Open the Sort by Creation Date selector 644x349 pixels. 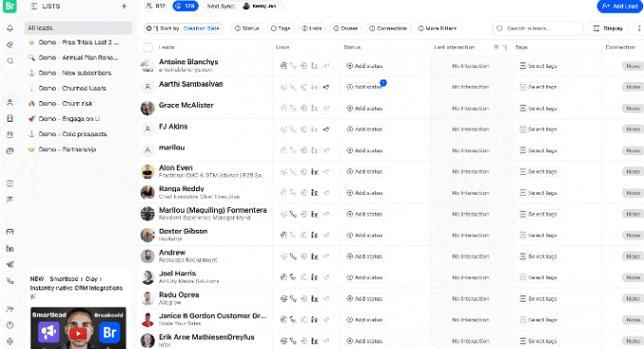coord(183,28)
